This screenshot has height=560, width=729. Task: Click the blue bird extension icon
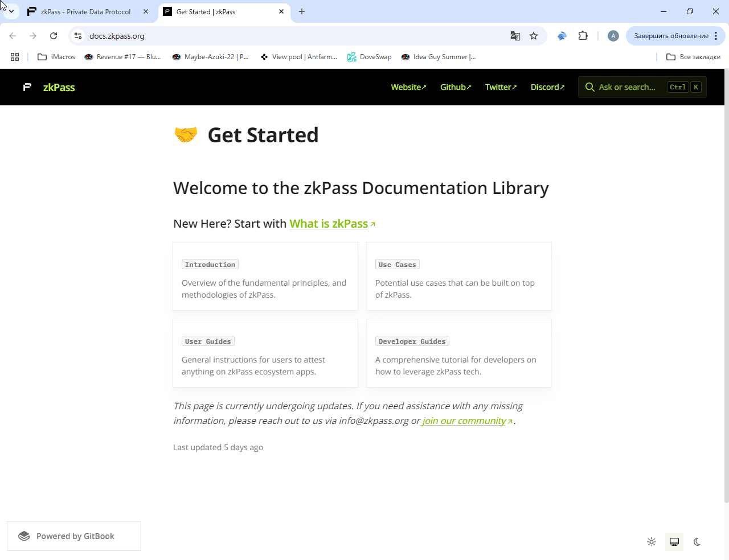click(562, 36)
